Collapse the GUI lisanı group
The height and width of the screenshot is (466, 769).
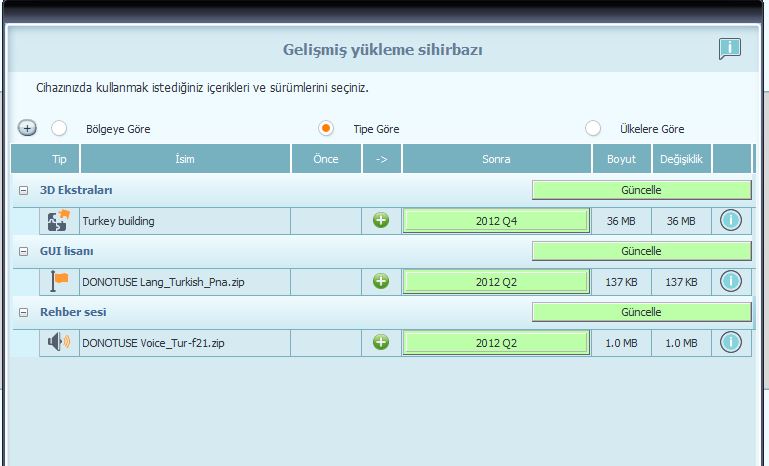[x=23, y=251]
